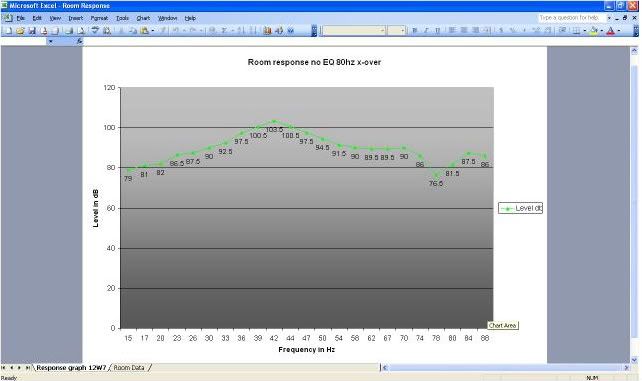Click the Type a question for help box
642x381 pixels.
(570, 18)
